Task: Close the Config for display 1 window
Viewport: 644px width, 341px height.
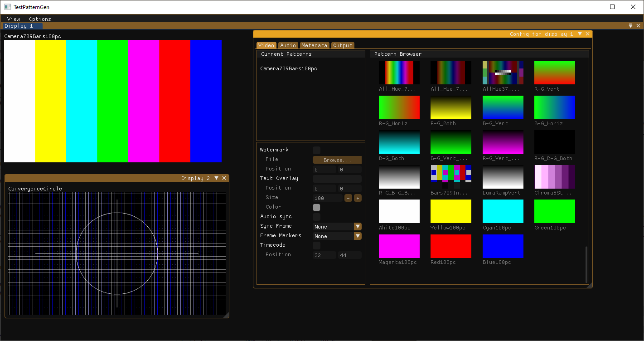Action: 587,34
